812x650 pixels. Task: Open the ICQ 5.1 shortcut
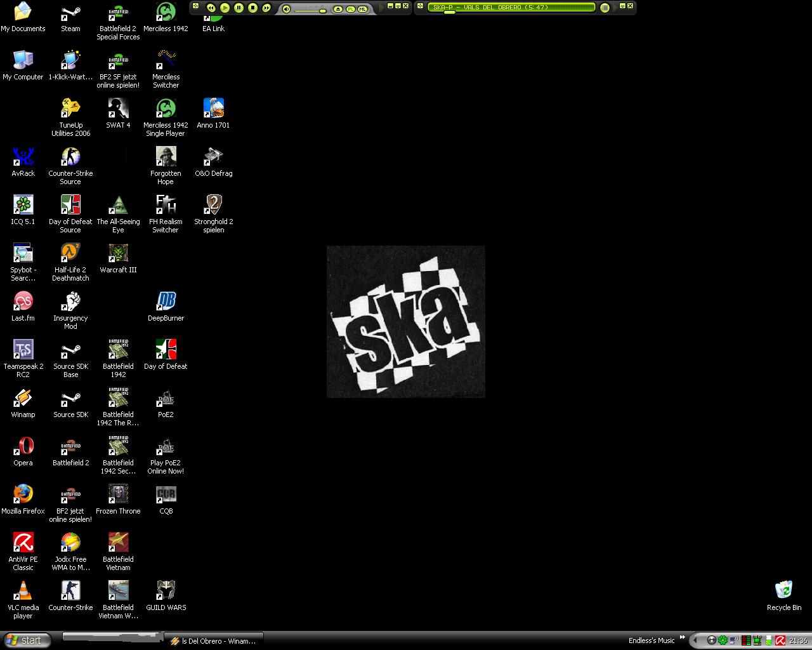pyautogui.click(x=23, y=210)
